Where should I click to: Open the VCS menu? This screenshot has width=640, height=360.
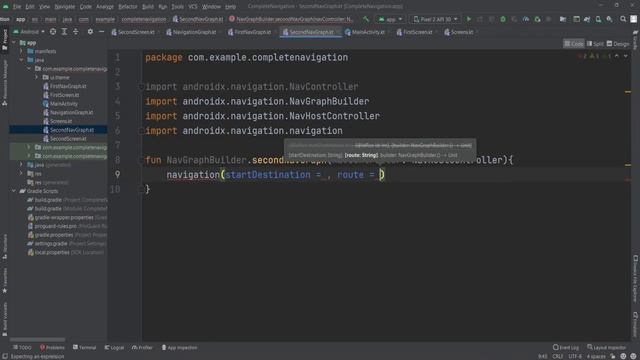click(193, 7)
